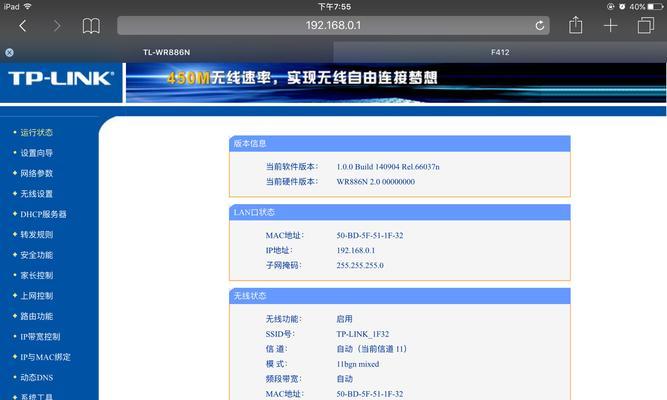Expand 无线设置 menu item
This screenshot has width=667, height=400.
click(x=37, y=194)
